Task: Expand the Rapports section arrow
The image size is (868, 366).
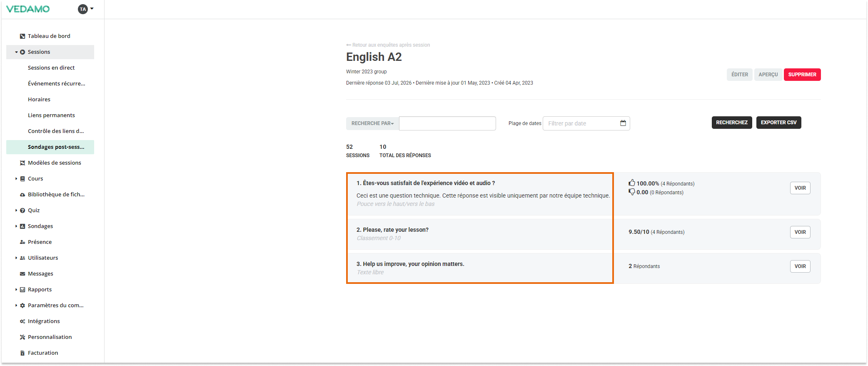Action: point(16,290)
